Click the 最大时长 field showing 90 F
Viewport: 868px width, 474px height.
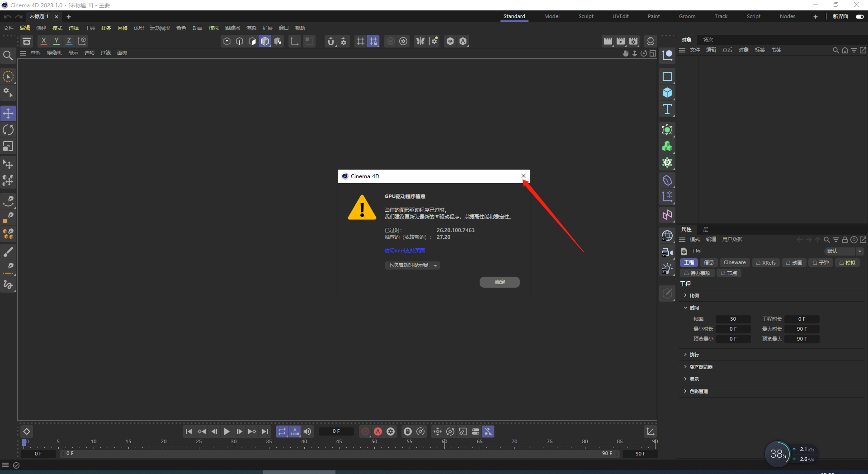(802, 329)
